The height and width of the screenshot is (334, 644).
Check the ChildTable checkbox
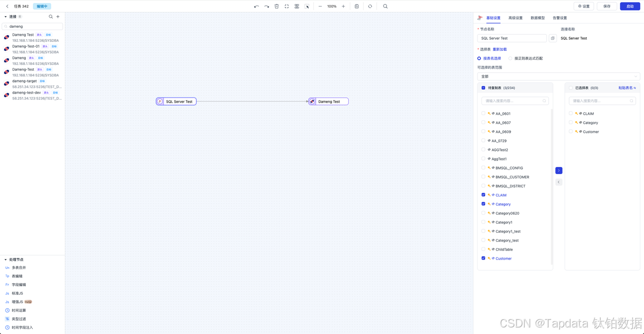pyautogui.click(x=484, y=249)
